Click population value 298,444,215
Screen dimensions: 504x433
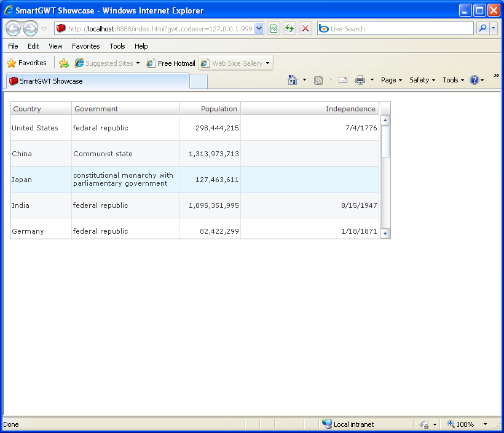pos(217,128)
